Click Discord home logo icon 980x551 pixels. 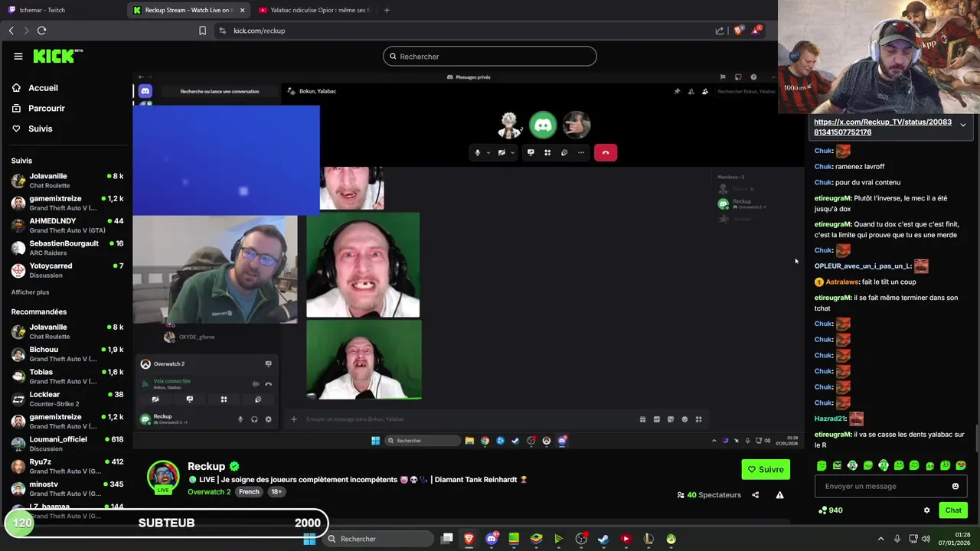pos(145,91)
